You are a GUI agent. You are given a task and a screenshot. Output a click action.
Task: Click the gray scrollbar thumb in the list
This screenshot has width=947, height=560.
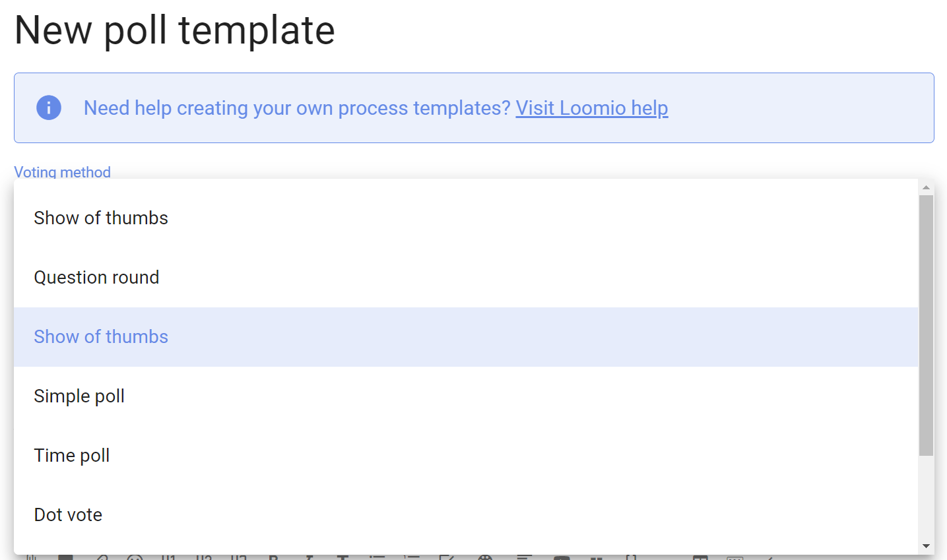(926, 325)
